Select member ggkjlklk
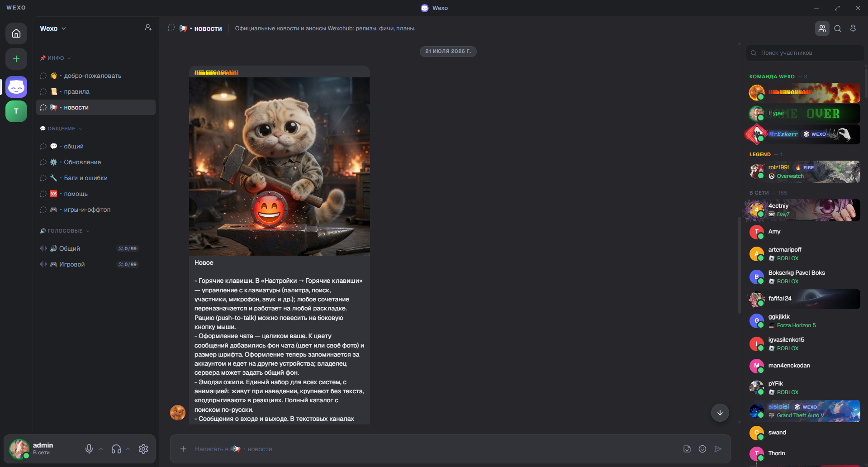The height and width of the screenshot is (467, 868). click(803, 321)
